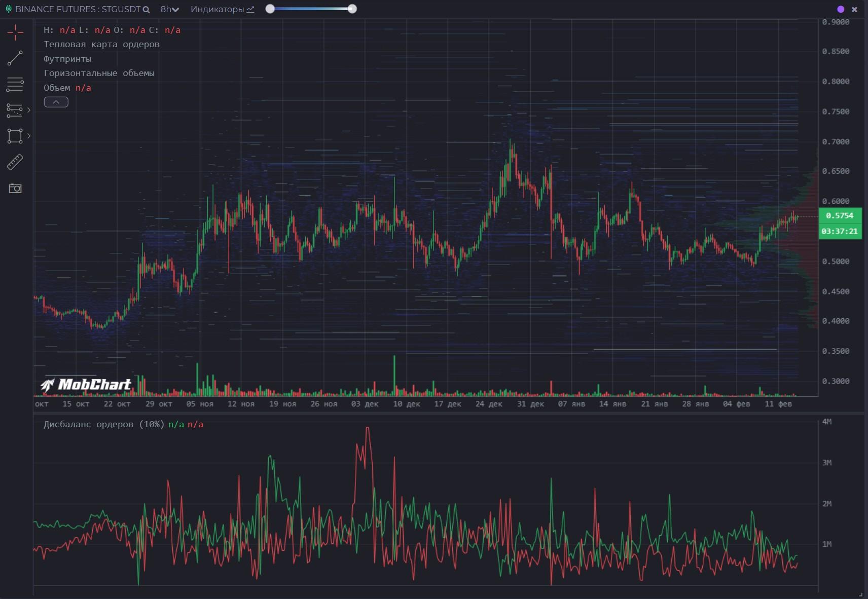Image resolution: width=868 pixels, height=599 pixels.
Task: Select the rectangle shape tool
Action: coord(15,136)
